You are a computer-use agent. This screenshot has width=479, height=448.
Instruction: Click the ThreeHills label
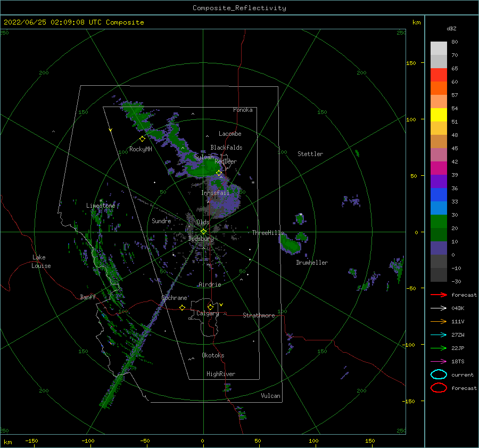click(x=268, y=233)
